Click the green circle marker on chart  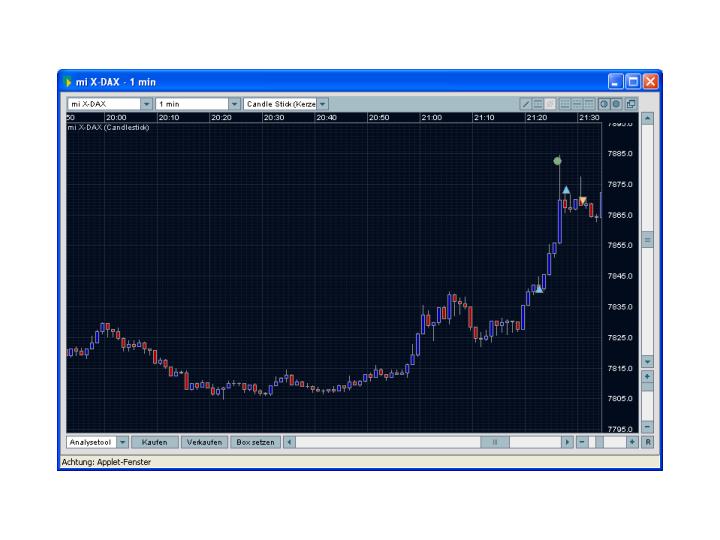tap(558, 160)
